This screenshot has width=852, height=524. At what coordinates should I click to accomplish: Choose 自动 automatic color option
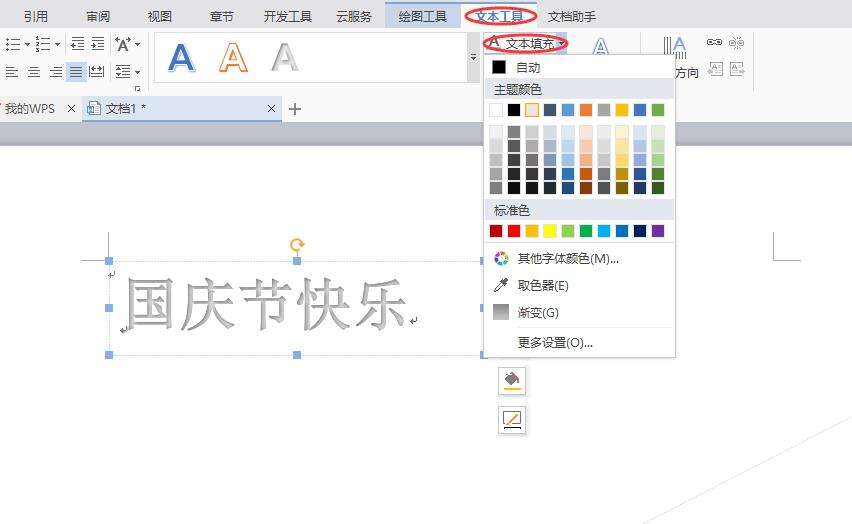579,67
